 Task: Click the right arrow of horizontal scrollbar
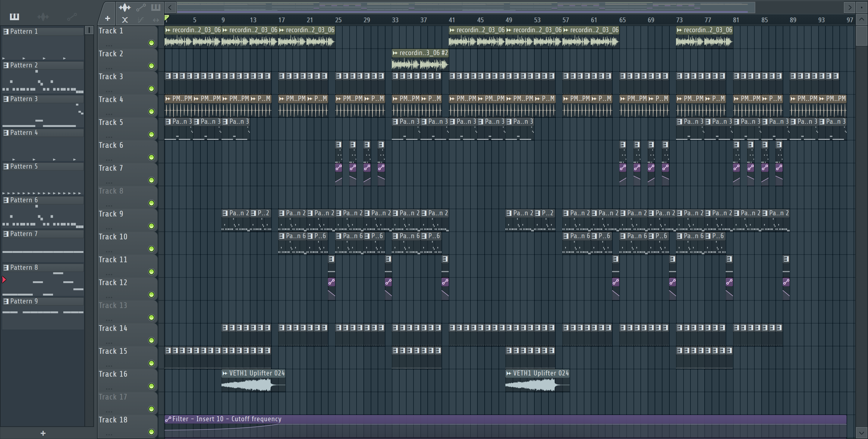click(x=850, y=7)
